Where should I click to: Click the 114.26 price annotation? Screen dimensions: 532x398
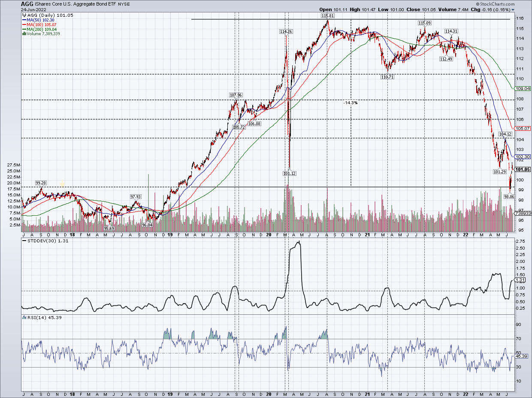(x=286, y=31)
